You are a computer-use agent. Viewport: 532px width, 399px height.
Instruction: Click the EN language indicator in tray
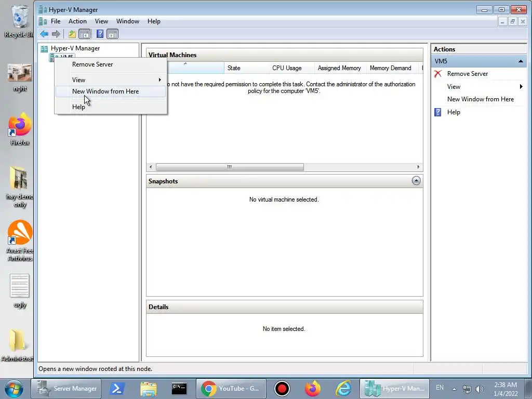pos(440,388)
